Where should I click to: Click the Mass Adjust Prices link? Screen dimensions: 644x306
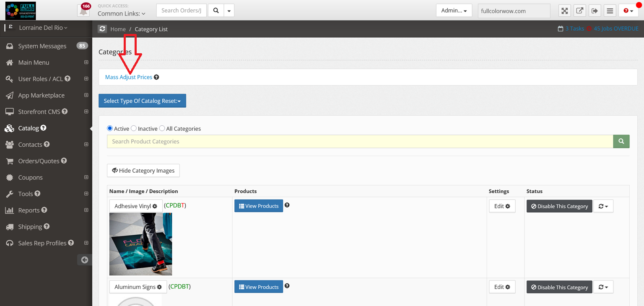[x=128, y=77]
